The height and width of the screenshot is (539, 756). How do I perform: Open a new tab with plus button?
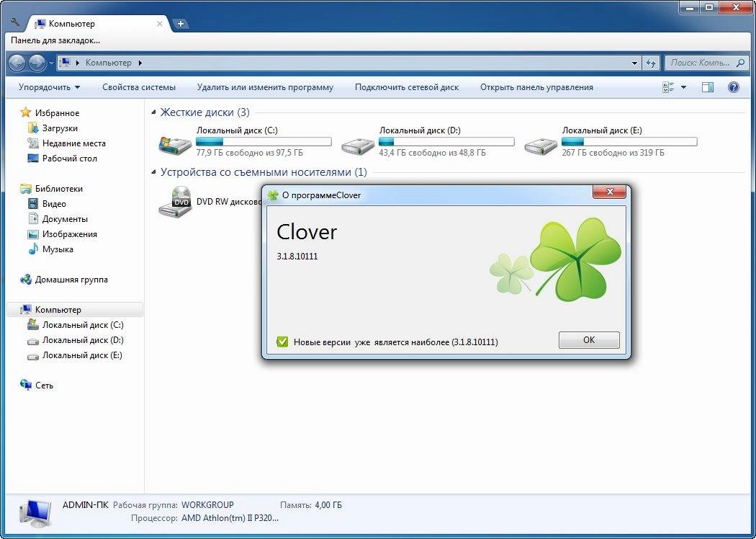coord(180,23)
